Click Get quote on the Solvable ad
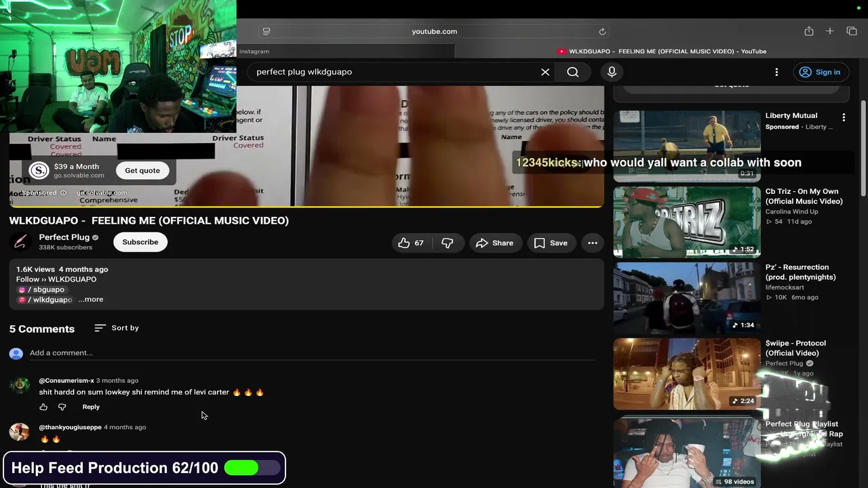 142,171
